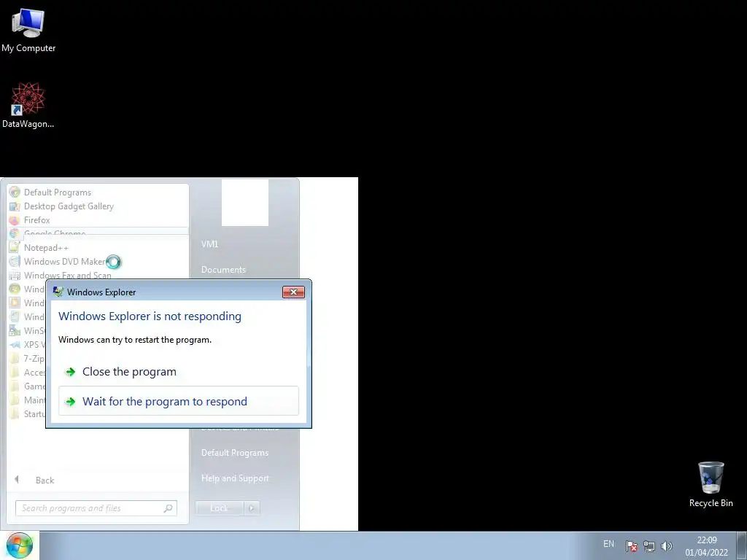Click the Windows Explorer dialog title icon
This screenshot has height=560, width=747.
point(58,292)
